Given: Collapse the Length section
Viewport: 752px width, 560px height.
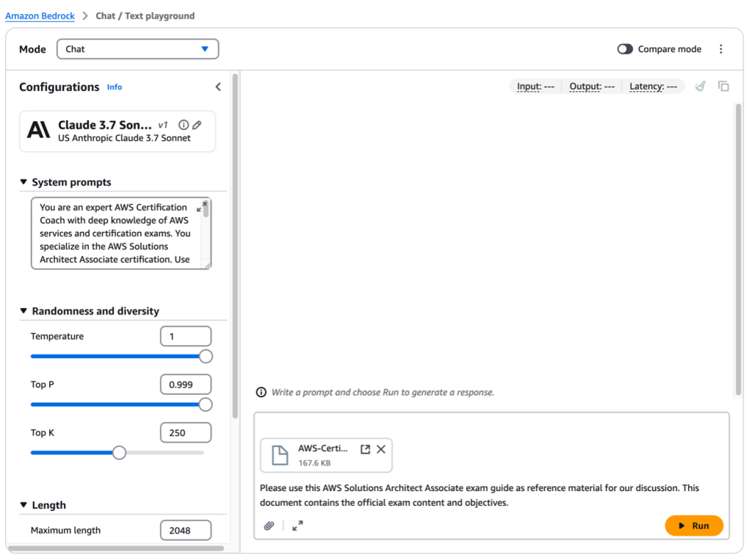Looking at the screenshot, I should tap(23, 505).
